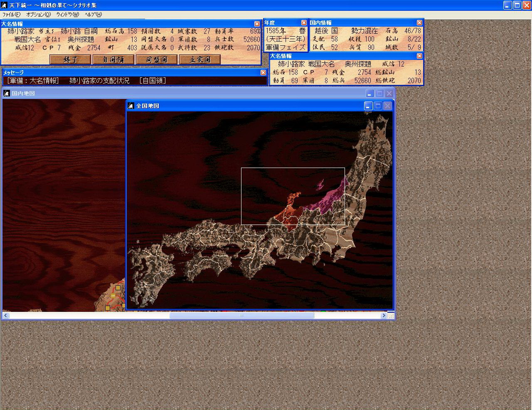Show allied provinces with 同盟国 button

click(157, 59)
